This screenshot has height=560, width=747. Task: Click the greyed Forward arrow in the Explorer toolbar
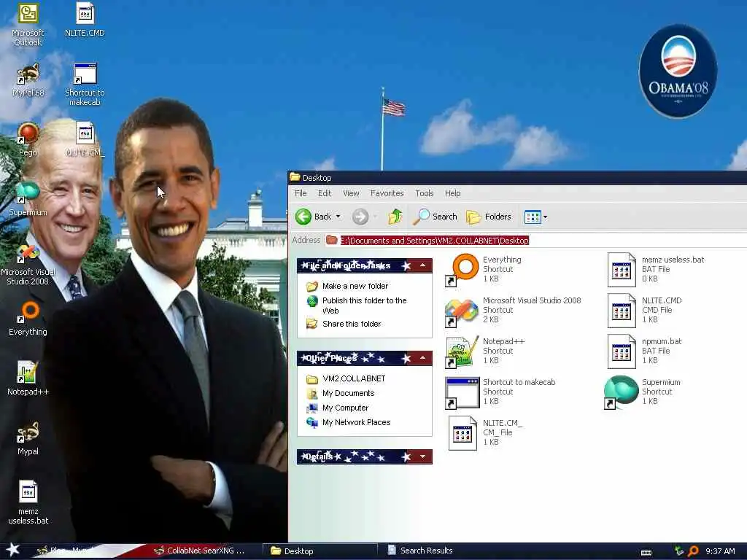pos(360,217)
